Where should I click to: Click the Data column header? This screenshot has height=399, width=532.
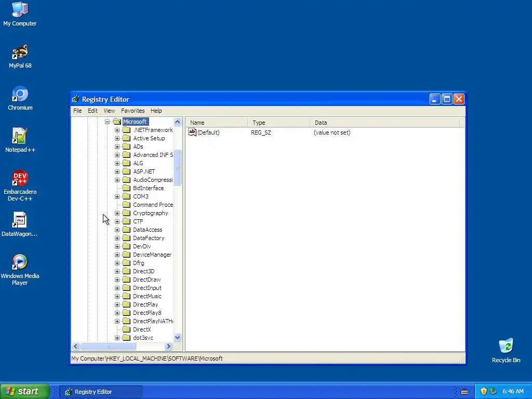click(385, 123)
